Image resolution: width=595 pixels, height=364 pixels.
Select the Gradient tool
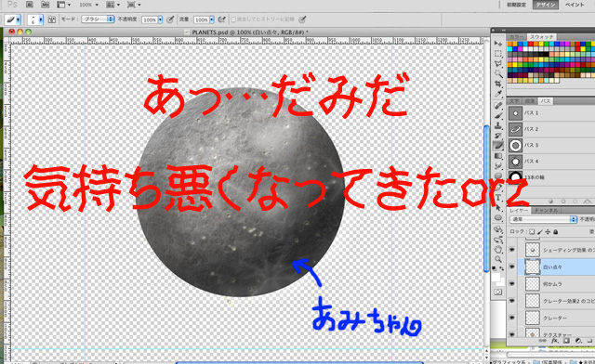coord(498,156)
